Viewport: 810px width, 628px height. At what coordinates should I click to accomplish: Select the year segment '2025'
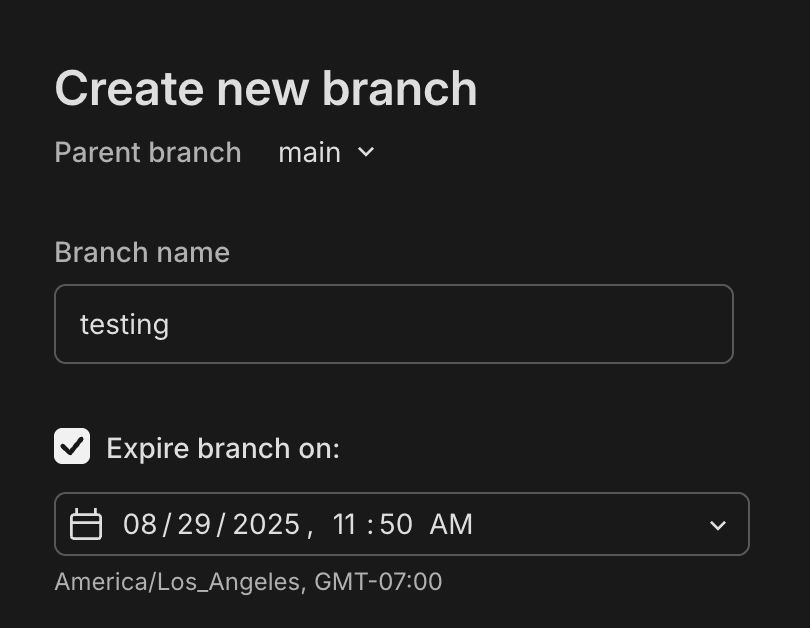pyautogui.click(x=266, y=524)
